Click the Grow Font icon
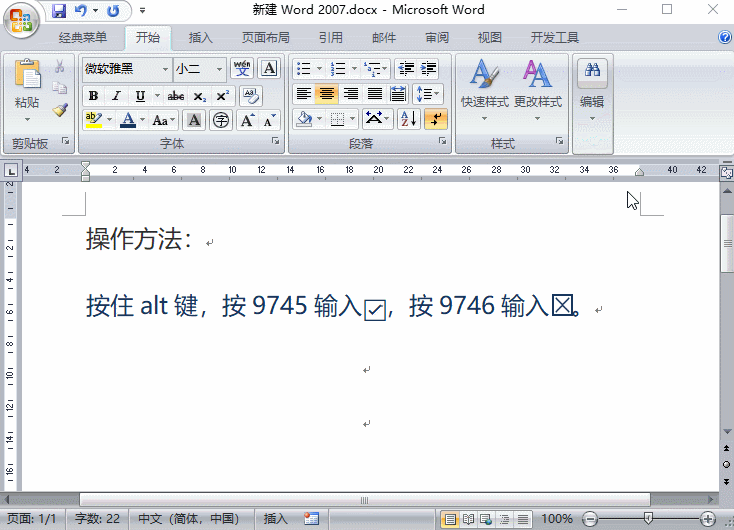This screenshot has width=734, height=530. (x=247, y=120)
